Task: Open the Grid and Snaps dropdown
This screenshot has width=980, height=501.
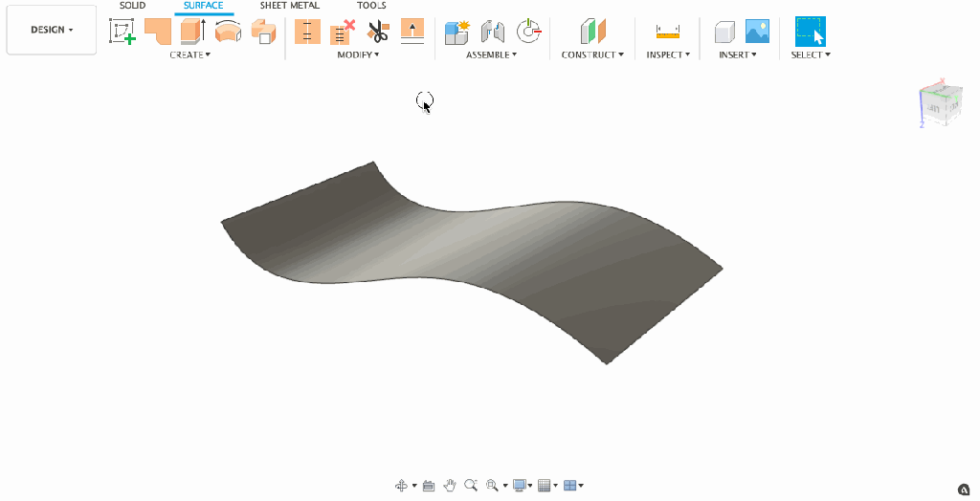Action: (x=547, y=486)
